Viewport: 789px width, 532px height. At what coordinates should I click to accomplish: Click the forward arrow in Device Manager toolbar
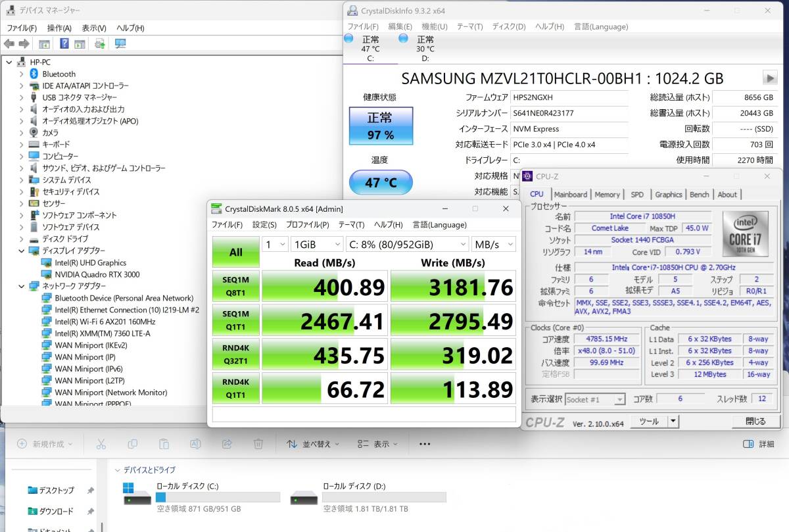coord(24,44)
